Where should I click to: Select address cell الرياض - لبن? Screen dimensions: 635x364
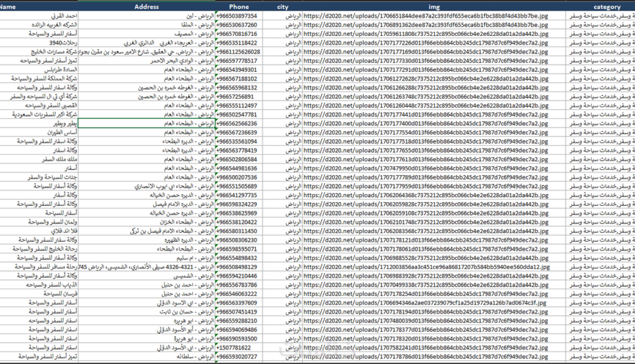[146, 16]
